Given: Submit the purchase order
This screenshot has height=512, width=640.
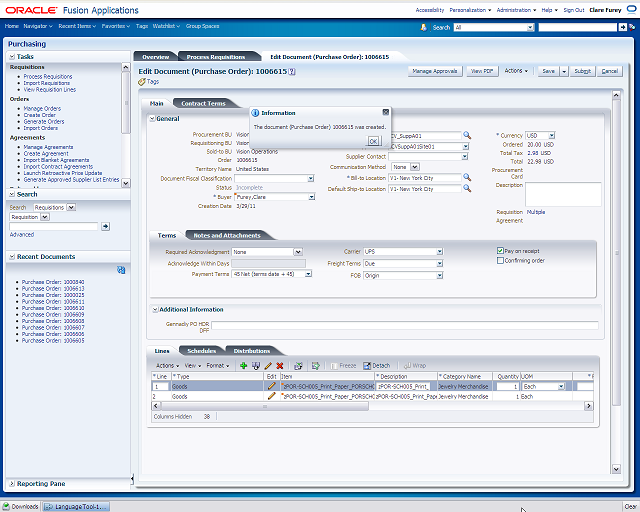Looking at the screenshot, I should click(582, 71).
